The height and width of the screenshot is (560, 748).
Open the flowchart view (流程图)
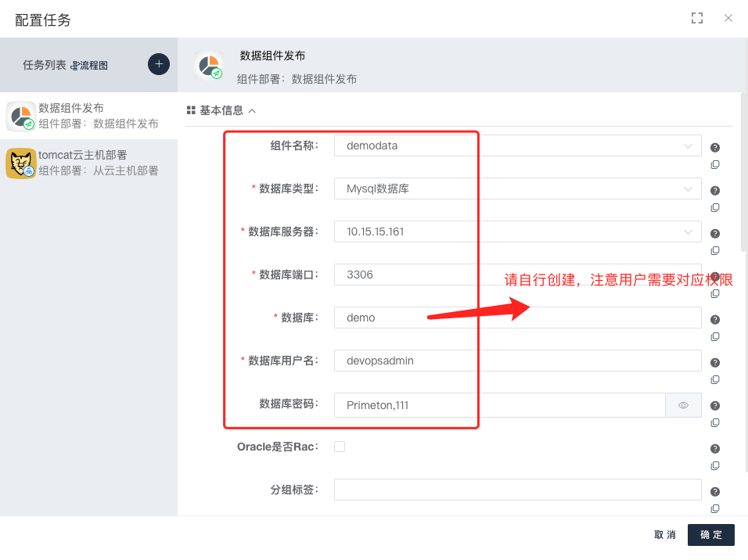point(89,66)
